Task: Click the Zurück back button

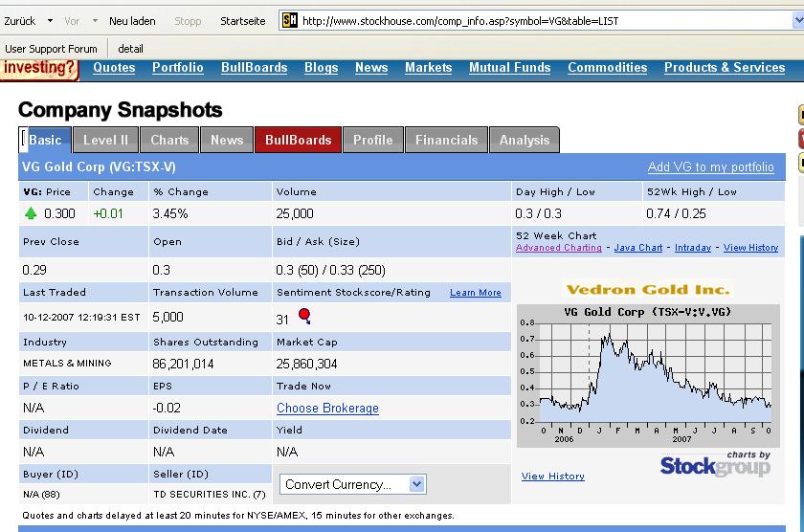Action: click(20, 21)
